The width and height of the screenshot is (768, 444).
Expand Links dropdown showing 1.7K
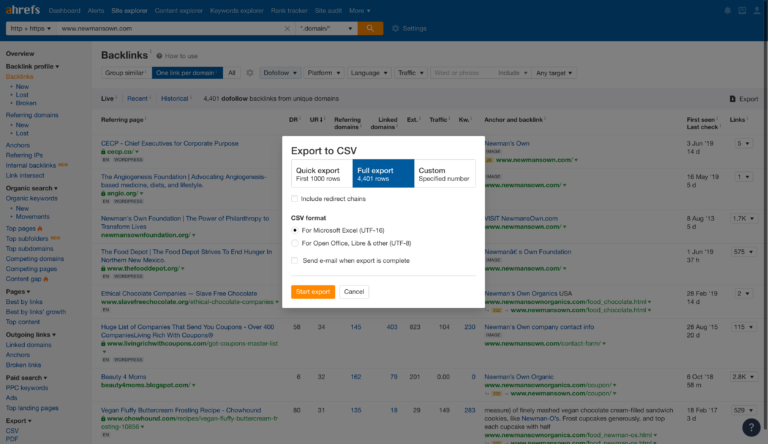coord(743,218)
